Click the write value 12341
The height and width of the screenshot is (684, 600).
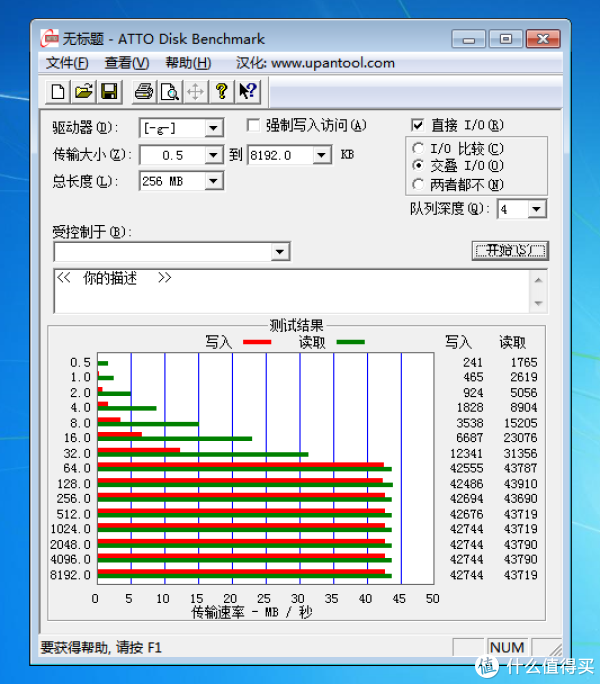click(x=466, y=453)
